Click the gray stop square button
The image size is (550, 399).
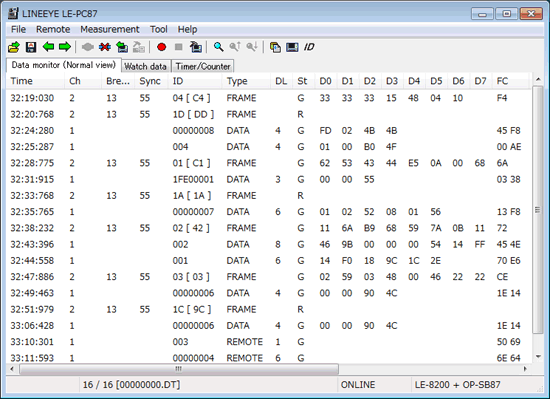click(x=179, y=47)
